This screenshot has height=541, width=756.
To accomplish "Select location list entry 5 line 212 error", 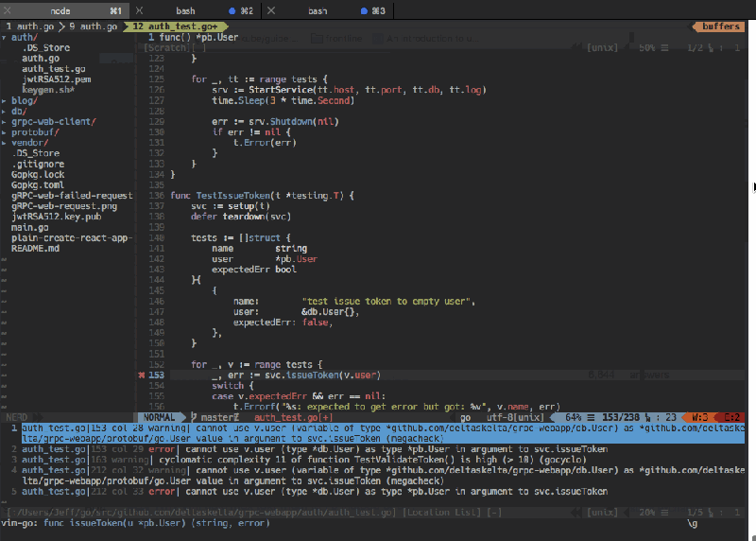I will (x=315, y=492).
